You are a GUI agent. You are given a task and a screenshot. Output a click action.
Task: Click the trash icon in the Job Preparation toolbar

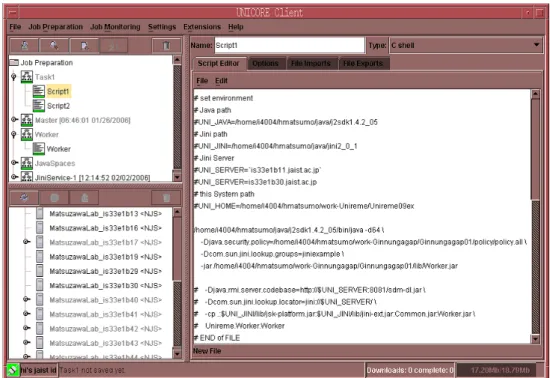point(166,46)
